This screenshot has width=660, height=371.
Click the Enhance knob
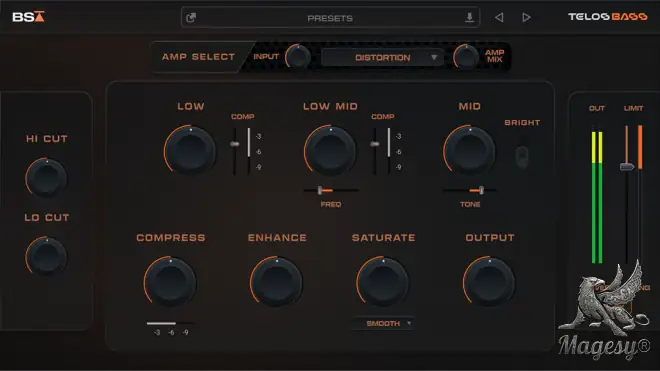pos(277,281)
